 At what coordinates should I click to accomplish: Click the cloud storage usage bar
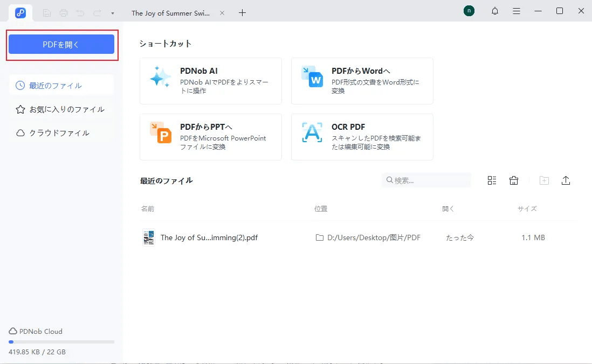coord(61,342)
